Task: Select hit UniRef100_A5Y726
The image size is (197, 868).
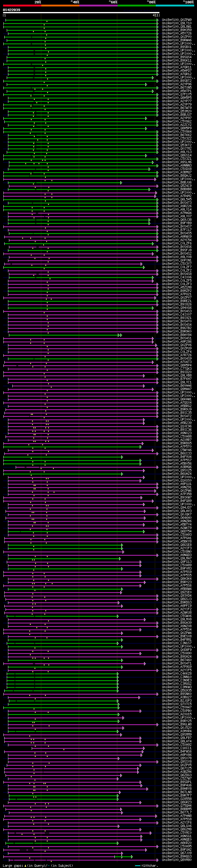Action: (x=176, y=33)
